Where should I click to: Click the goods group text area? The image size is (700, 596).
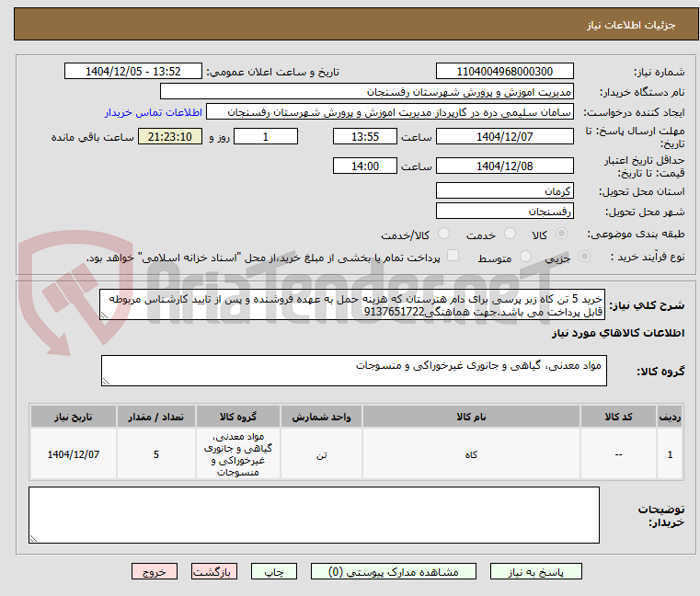coord(354,371)
